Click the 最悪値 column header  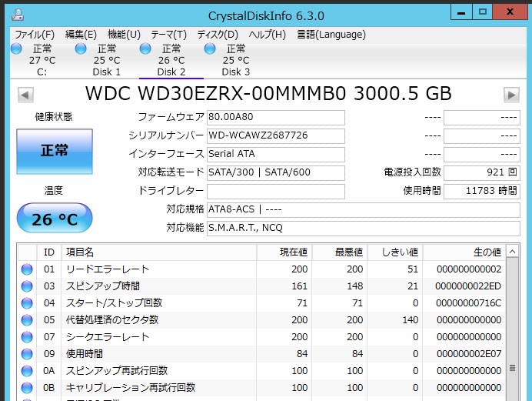tap(340, 252)
